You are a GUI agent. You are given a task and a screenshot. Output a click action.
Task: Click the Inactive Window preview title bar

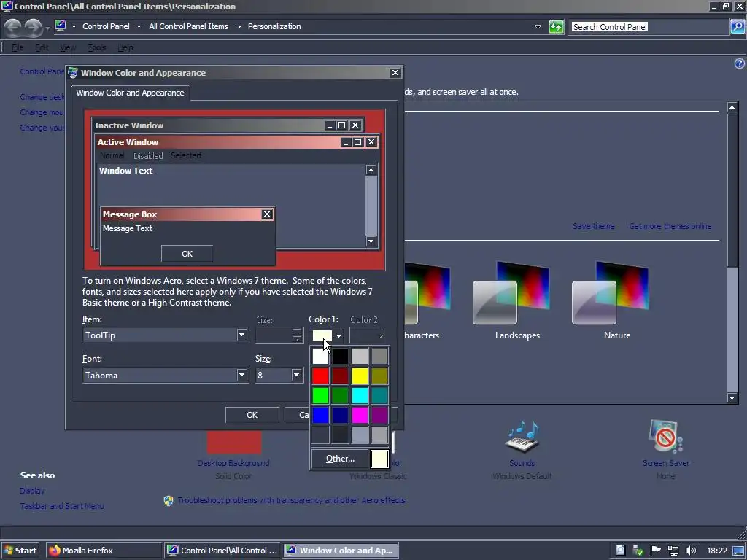pos(228,125)
